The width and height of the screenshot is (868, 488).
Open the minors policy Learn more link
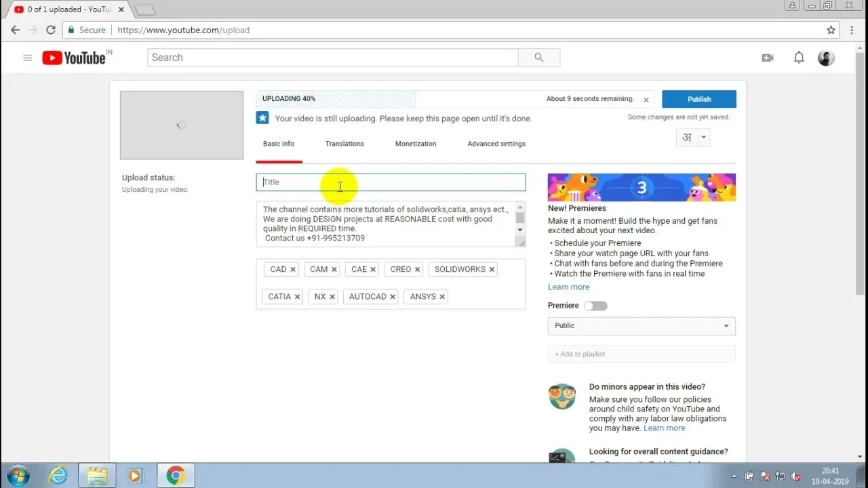coord(664,428)
